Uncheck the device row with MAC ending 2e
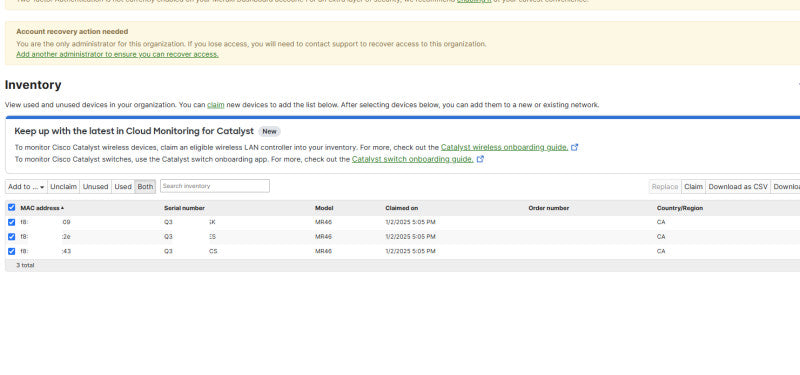This screenshot has height=375, width=800. click(x=12, y=237)
